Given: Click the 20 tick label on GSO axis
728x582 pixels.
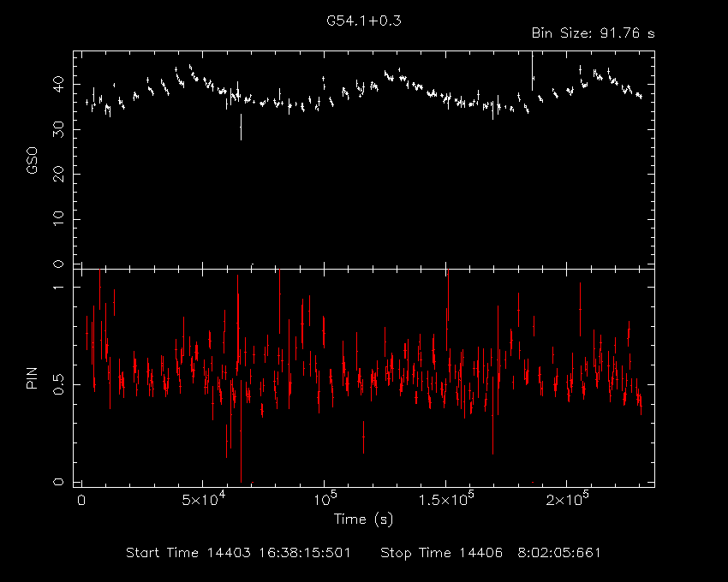Looking at the screenshot, I should point(58,174).
